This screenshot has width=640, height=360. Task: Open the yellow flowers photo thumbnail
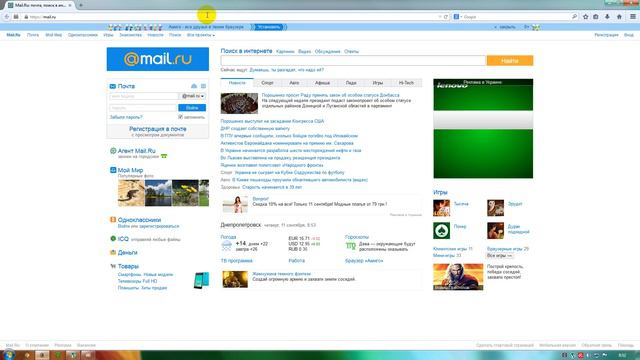coord(185,193)
